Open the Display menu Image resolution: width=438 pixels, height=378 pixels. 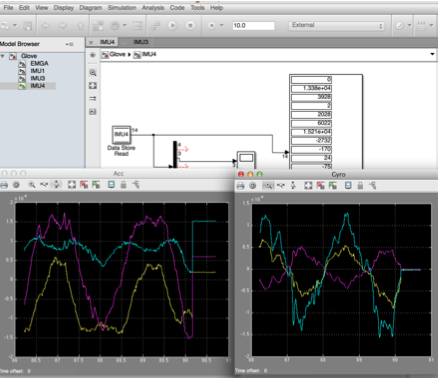(x=64, y=7)
